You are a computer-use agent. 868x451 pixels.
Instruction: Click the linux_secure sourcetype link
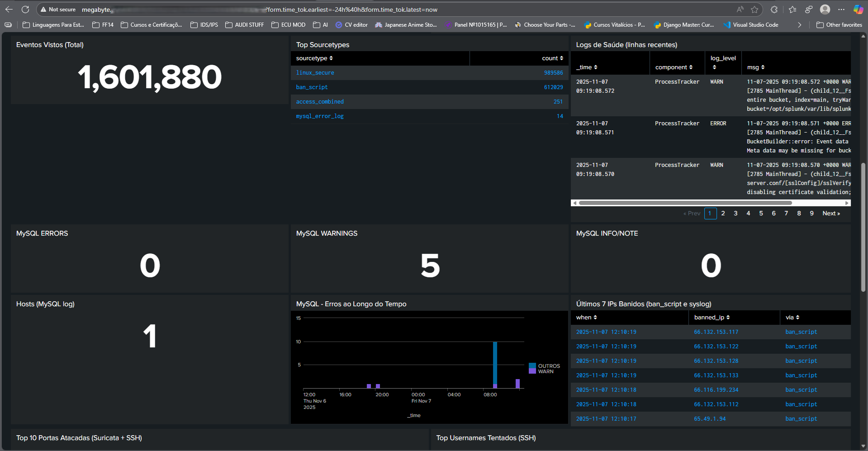pyautogui.click(x=315, y=73)
